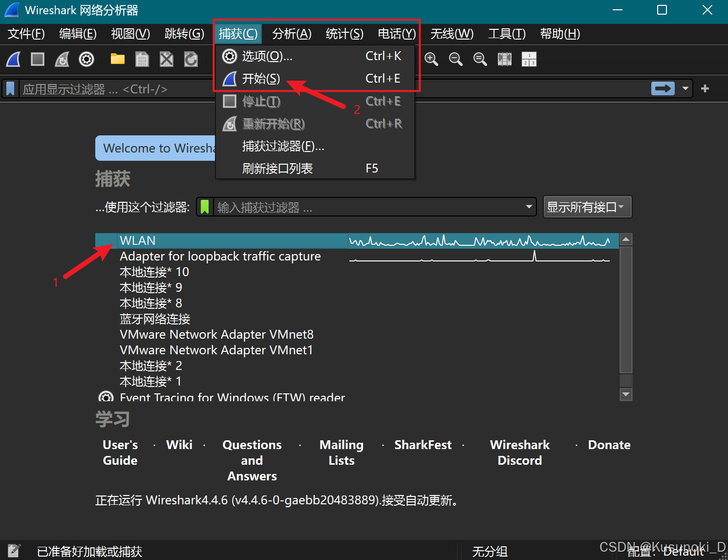
Task: Click the save capture file toolbar icon
Action: [142, 59]
